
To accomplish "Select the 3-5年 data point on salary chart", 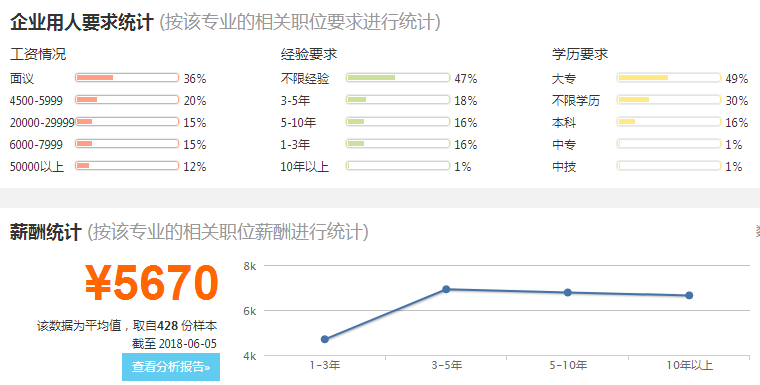I will [x=446, y=289].
